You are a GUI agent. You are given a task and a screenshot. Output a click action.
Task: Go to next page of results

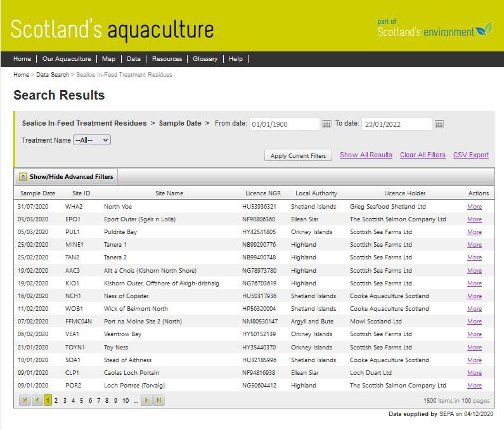pyautogui.click(x=146, y=400)
